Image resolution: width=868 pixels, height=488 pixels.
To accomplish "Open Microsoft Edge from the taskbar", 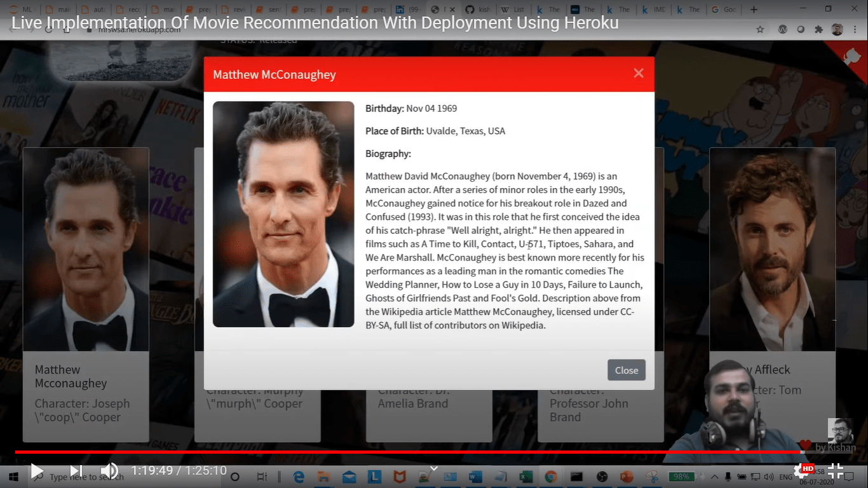I will click(x=299, y=477).
